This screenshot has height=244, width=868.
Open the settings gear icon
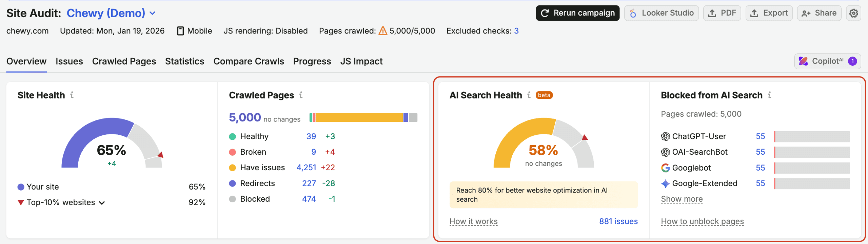coord(853,13)
